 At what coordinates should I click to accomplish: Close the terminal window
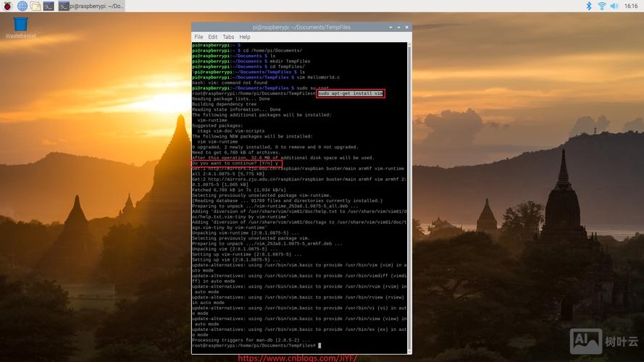click(x=405, y=27)
